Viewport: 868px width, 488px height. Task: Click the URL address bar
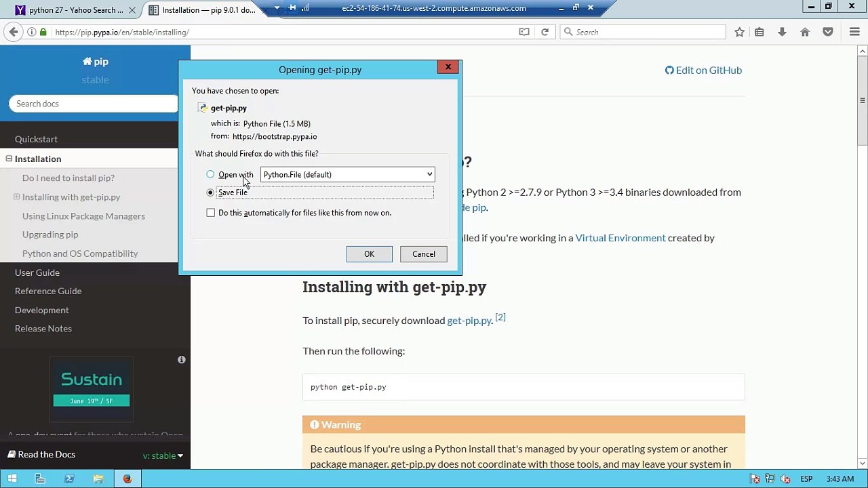click(x=285, y=32)
